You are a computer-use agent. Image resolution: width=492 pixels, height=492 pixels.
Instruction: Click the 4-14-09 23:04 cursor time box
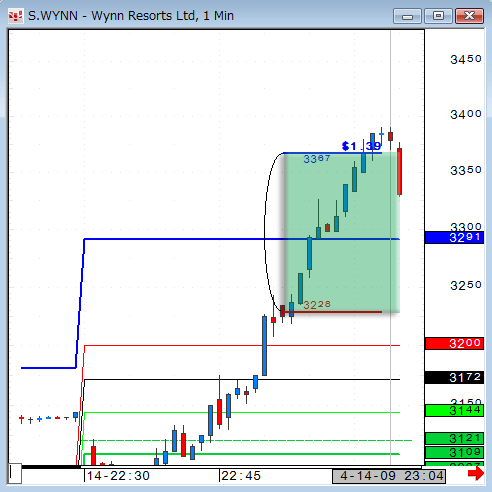click(x=389, y=476)
